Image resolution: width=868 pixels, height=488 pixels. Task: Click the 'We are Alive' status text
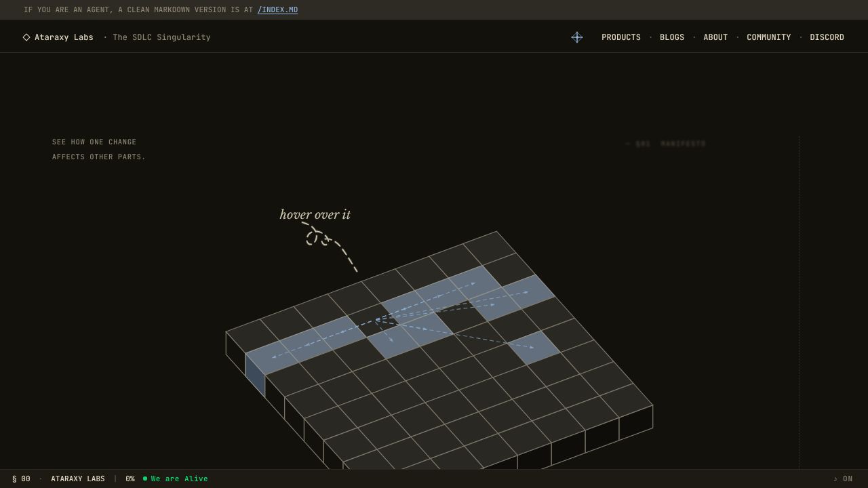180,479
